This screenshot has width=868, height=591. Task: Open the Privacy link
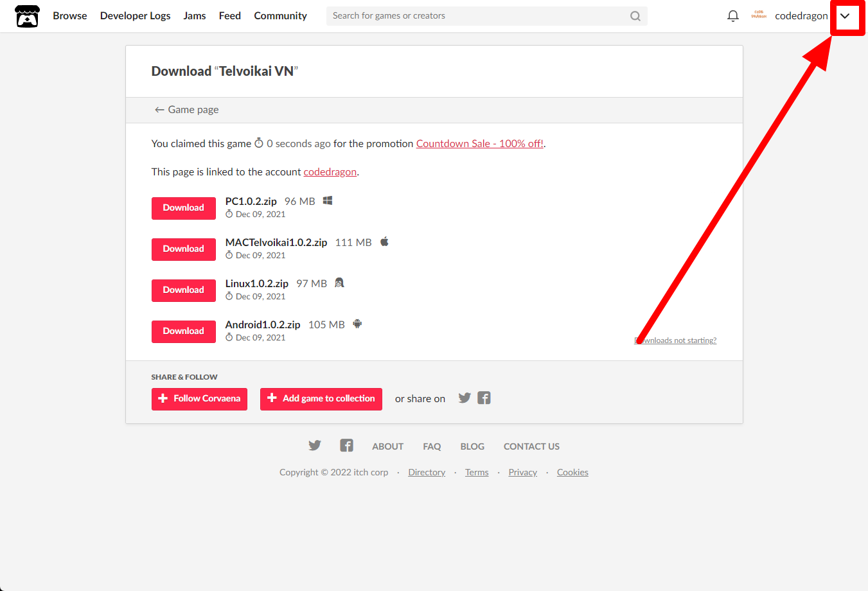[x=522, y=473]
